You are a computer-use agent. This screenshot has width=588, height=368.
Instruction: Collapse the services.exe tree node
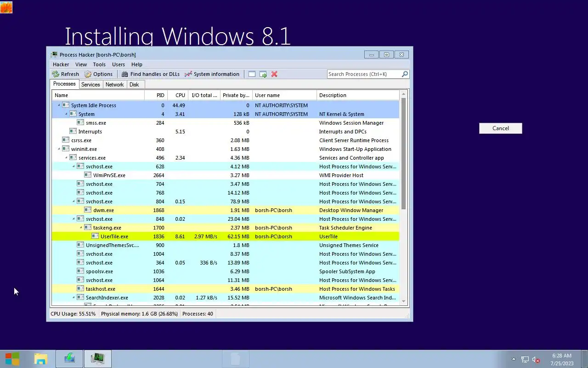66,158
